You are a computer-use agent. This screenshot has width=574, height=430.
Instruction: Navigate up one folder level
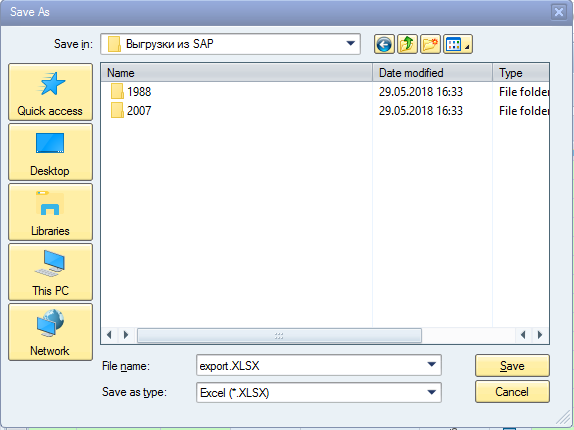(x=407, y=45)
